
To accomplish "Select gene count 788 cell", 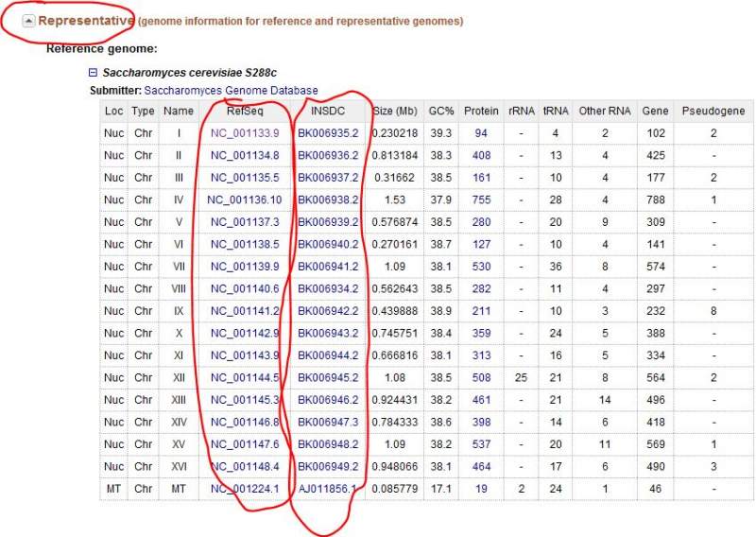I will (x=656, y=199).
